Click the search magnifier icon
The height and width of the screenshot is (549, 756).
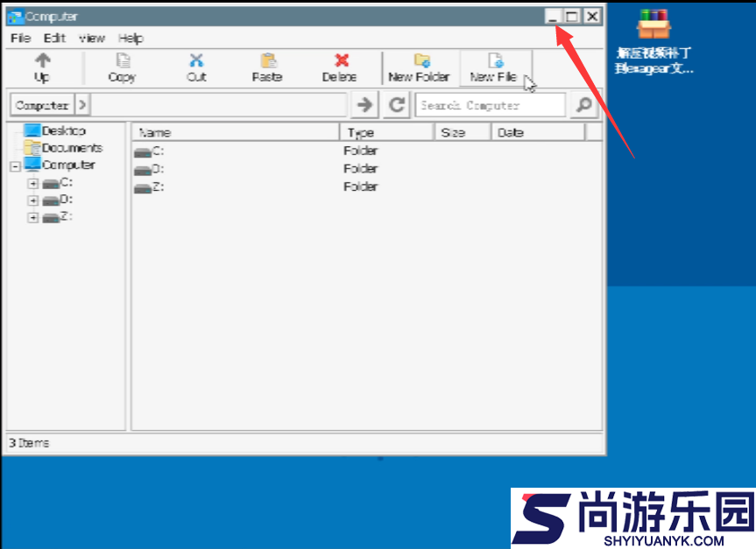pos(583,105)
